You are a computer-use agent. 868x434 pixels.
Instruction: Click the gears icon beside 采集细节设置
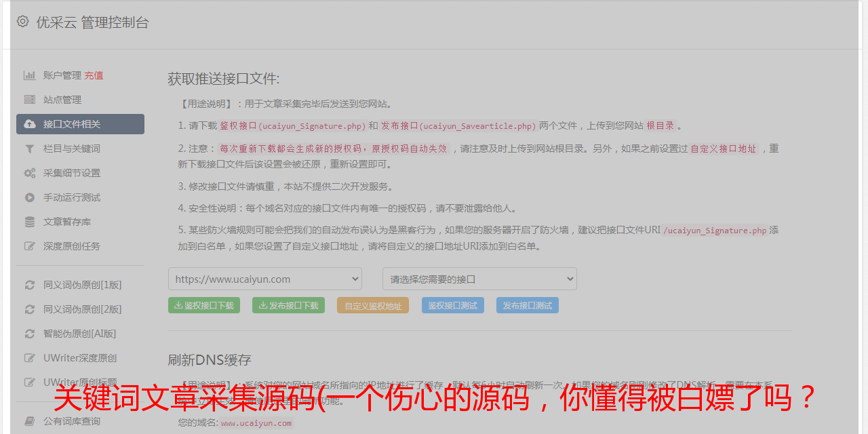[x=30, y=173]
